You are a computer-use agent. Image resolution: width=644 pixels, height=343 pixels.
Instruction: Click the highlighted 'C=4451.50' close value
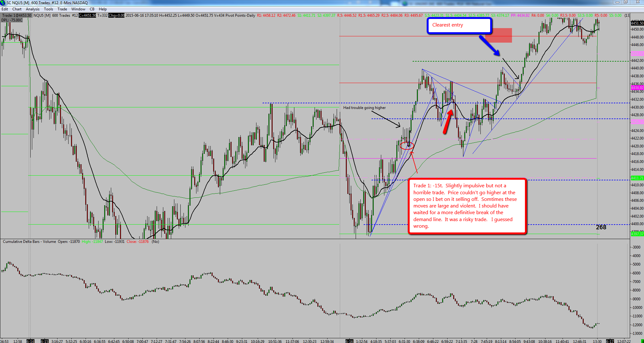pyautogui.click(x=87, y=15)
